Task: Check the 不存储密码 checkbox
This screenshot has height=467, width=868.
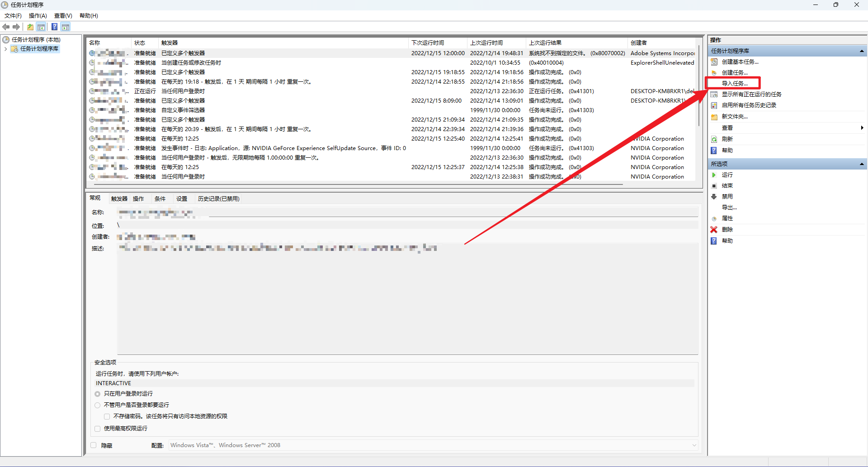Action: (107, 416)
